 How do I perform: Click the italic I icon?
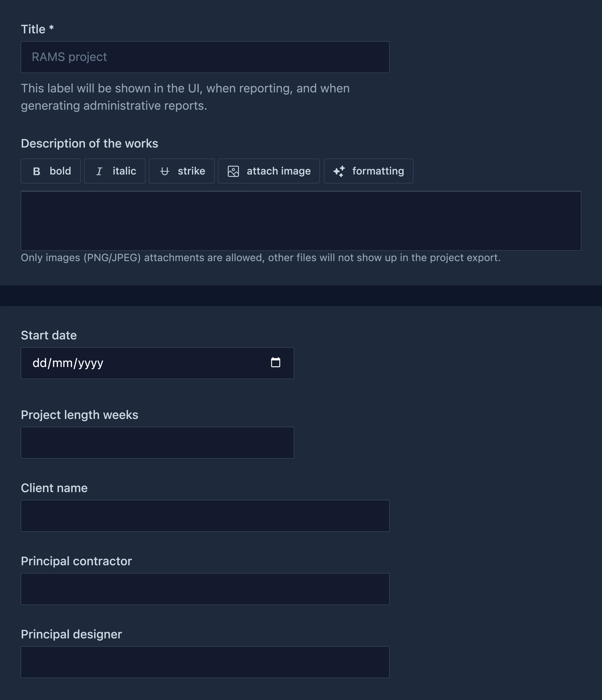[99, 171]
